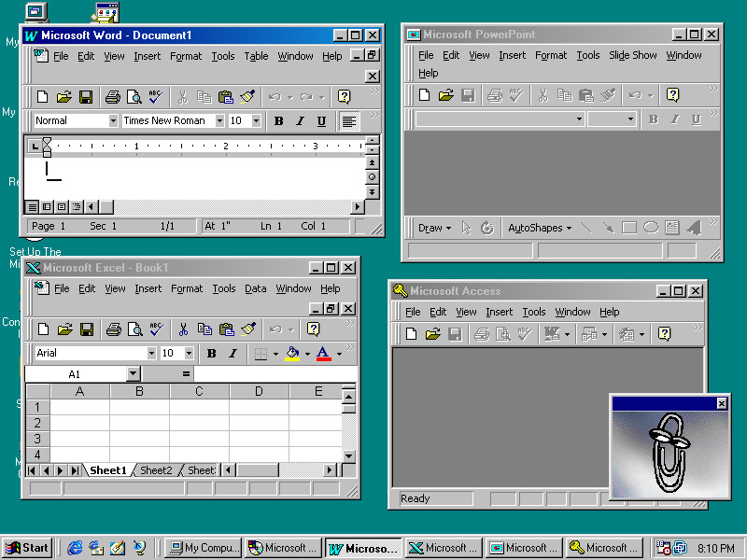Screen dimensions: 747x560
Task: Apply red Font Color in Excel toolbar
Action: pyautogui.click(x=323, y=354)
